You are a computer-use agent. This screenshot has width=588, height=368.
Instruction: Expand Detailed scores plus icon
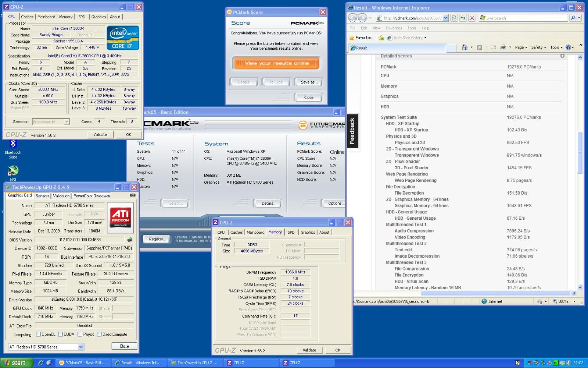[562, 56]
